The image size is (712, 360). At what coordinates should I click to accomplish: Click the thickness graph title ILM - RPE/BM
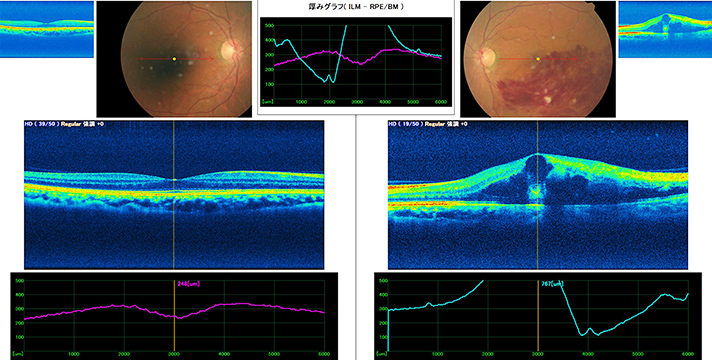(x=356, y=8)
